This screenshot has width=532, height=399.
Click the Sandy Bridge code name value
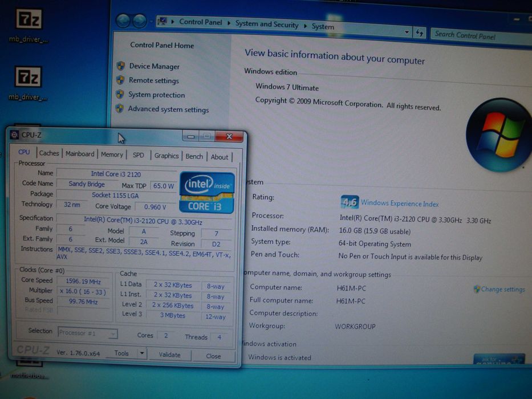87,184
